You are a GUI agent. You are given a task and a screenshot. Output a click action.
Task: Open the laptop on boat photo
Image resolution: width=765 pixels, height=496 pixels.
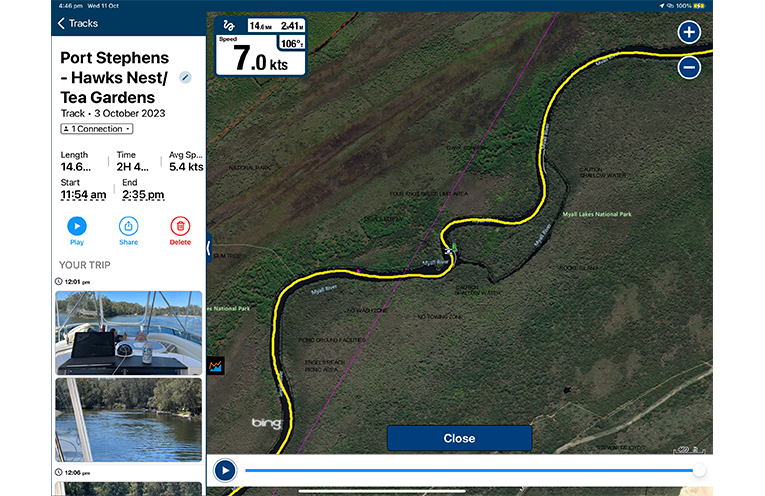click(x=128, y=333)
